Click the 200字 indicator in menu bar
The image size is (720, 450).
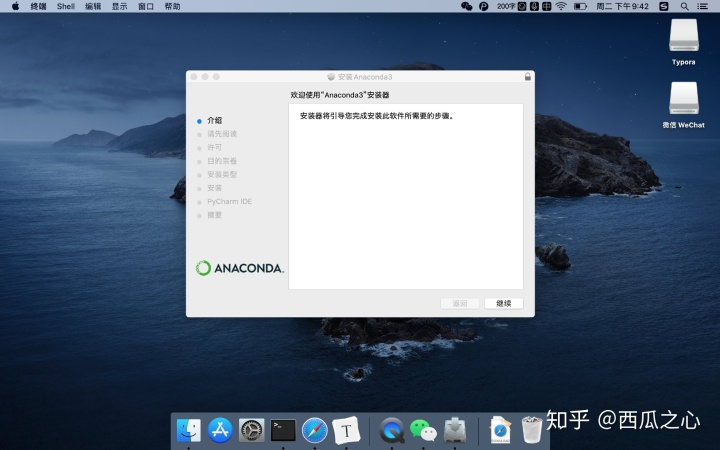coord(506,6)
